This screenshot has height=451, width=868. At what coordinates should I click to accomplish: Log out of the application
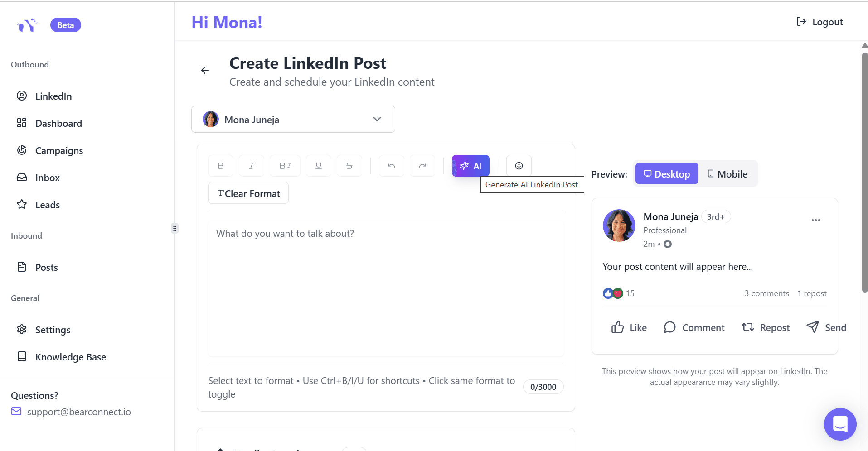click(x=820, y=22)
